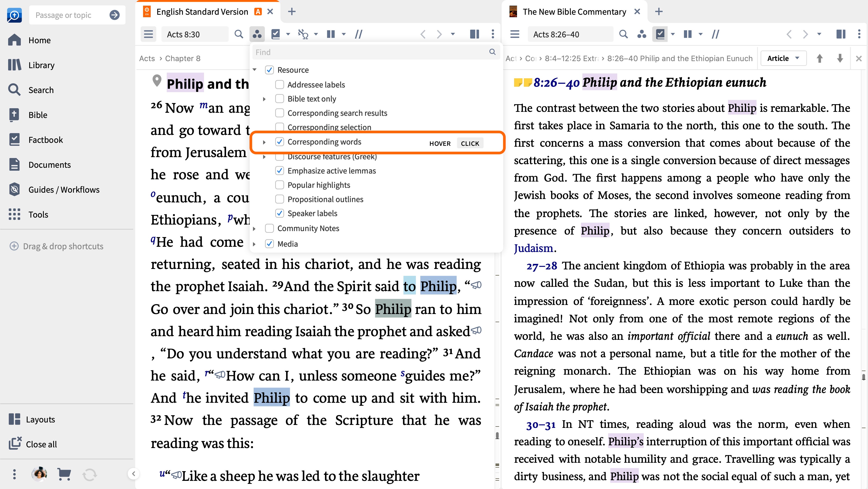Viewport: 868px width, 489px height.
Task: Open commentary panel hamburger menu
Action: click(x=515, y=34)
